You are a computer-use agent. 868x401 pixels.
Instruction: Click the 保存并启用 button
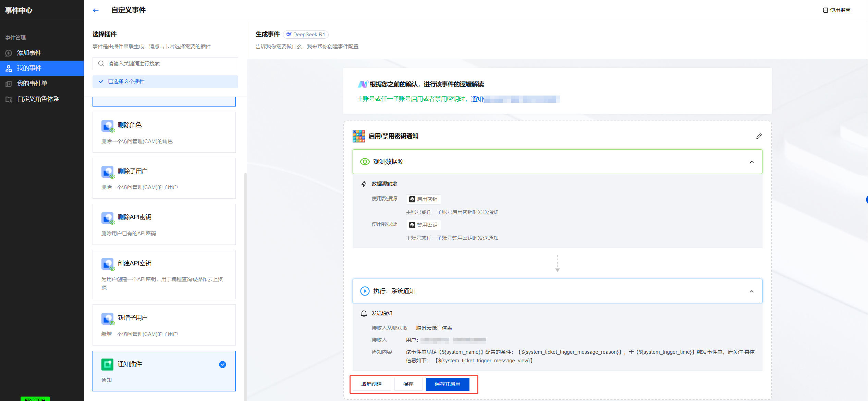[x=447, y=384]
